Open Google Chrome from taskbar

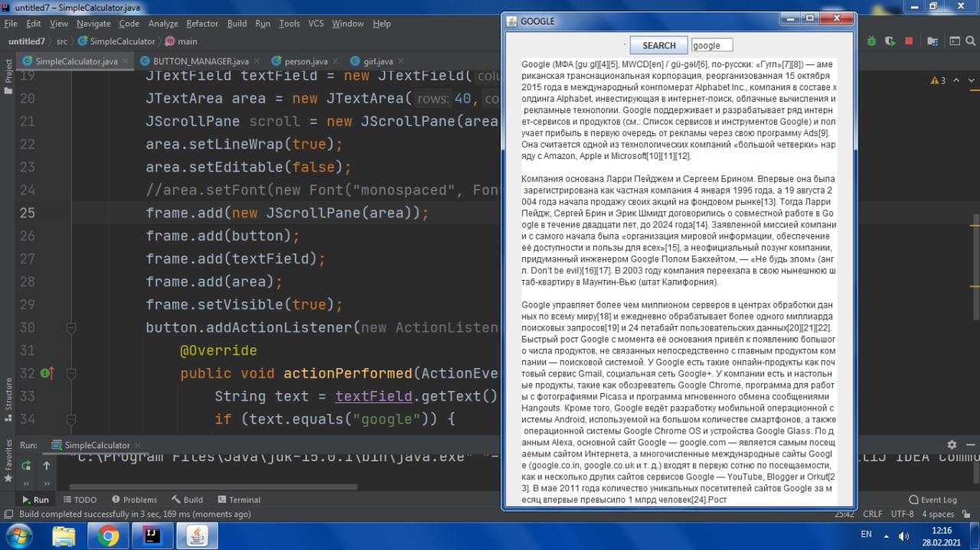pos(107,535)
